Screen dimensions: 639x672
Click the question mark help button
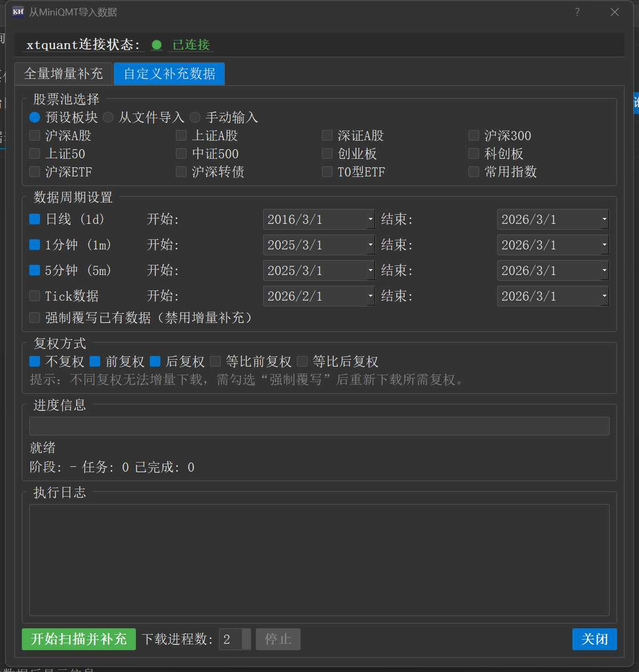(577, 12)
